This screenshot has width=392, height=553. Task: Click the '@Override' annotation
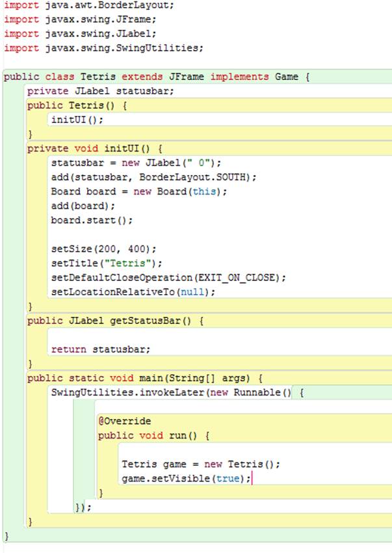(x=124, y=421)
